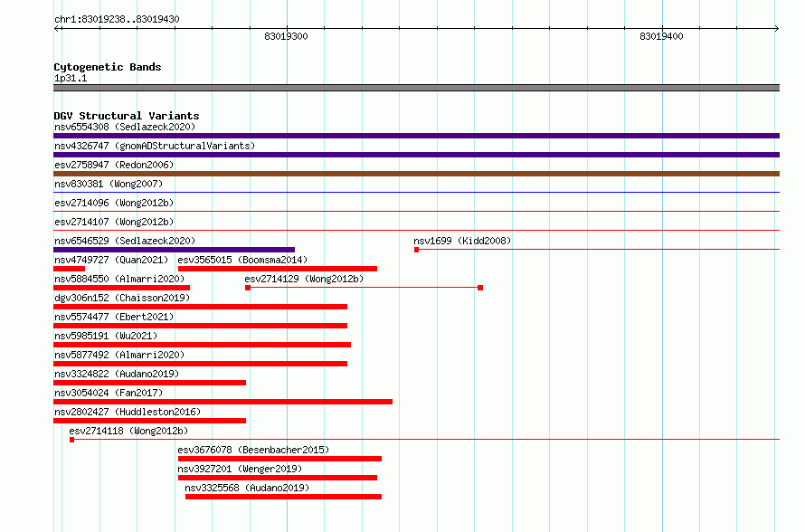Click the red bar under nsv3324822
The height and width of the screenshot is (532, 805).
pyautogui.click(x=150, y=383)
